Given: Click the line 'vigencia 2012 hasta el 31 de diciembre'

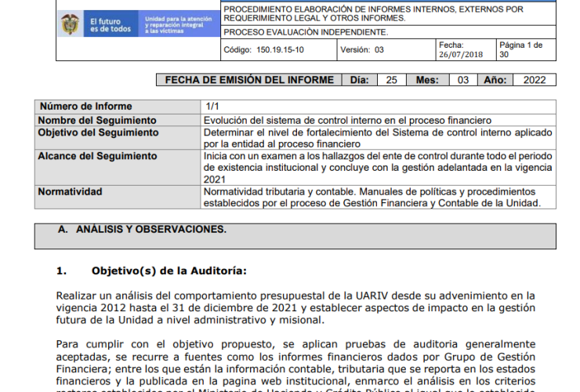Looking at the screenshot, I should (295, 307).
